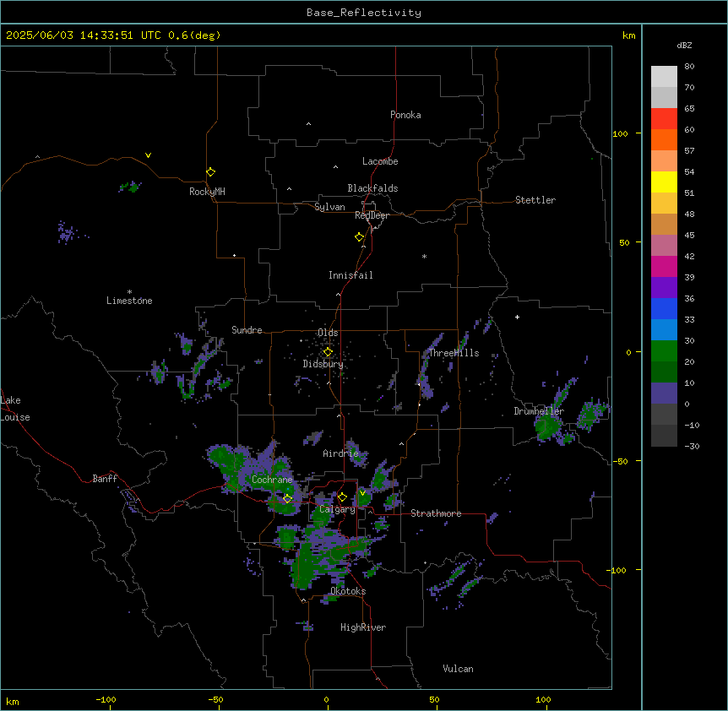Click the Airdrie label

[341, 453]
